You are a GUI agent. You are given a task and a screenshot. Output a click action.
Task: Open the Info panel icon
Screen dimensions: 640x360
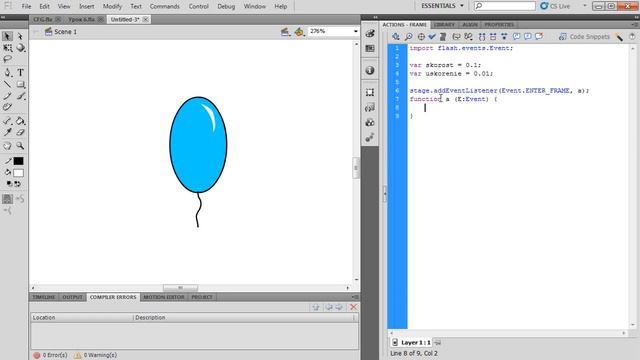coord(370,70)
